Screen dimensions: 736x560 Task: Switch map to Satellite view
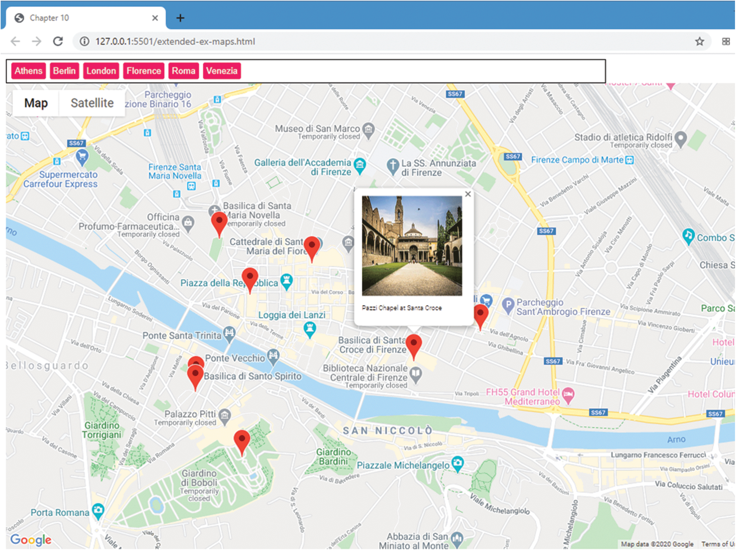tap(92, 103)
